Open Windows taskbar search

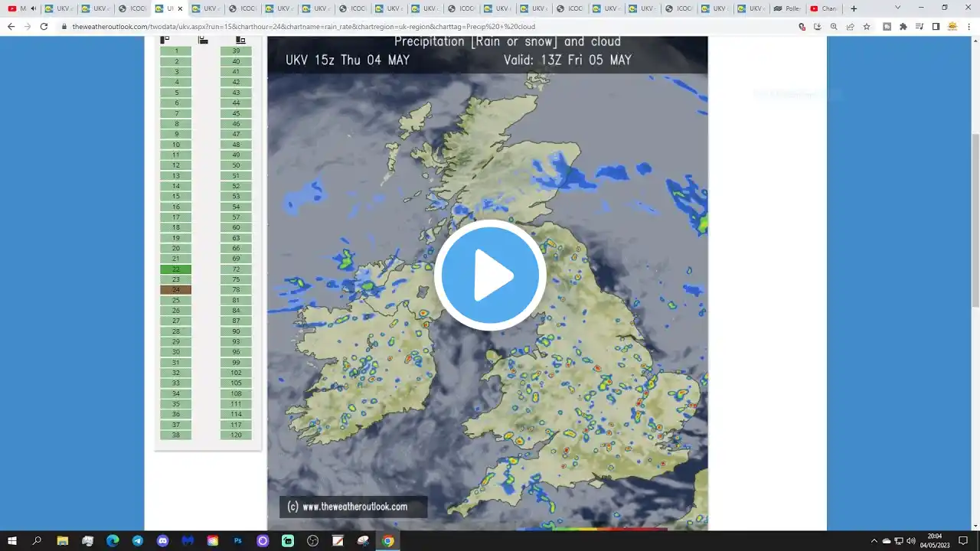point(37,540)
